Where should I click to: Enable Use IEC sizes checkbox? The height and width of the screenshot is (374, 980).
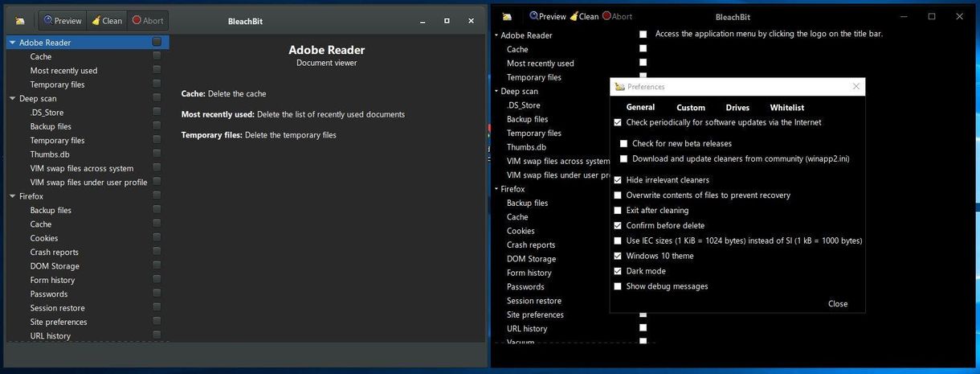pyautogui.click(x=618, y=241)
